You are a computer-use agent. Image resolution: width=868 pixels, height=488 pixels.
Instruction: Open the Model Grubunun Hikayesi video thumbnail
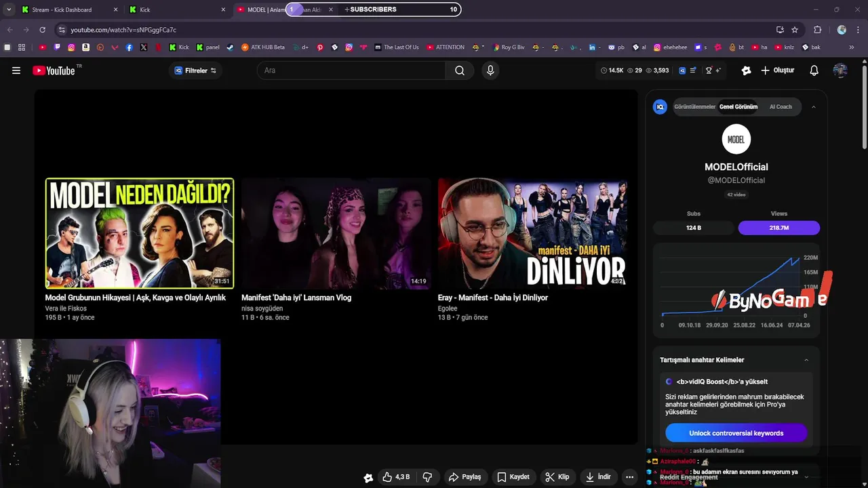tap(140, 233)
